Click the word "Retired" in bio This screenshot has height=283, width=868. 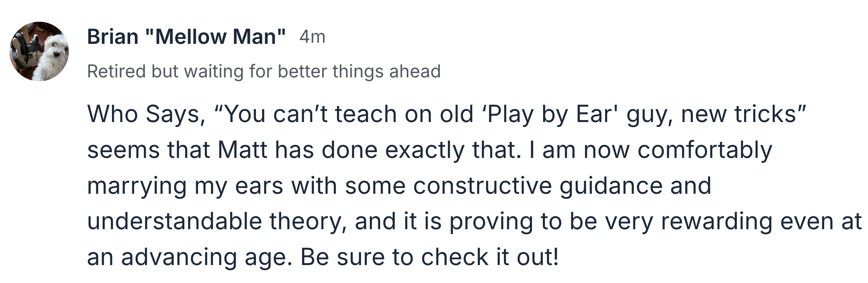(117, 71)
